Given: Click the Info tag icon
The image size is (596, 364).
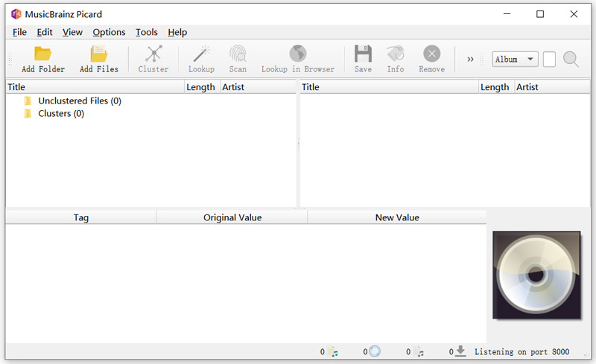Looking at the screenshot, I should (x=396, y=54).
